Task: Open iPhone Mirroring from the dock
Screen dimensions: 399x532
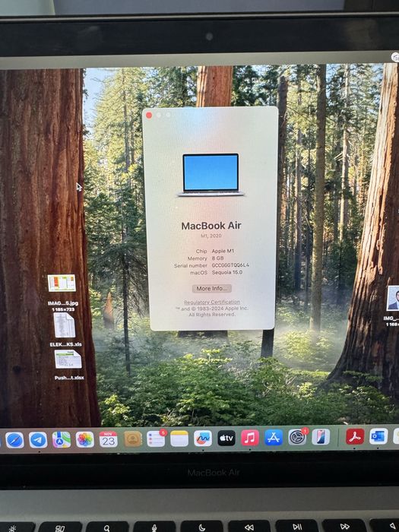Action: point(321,437)
